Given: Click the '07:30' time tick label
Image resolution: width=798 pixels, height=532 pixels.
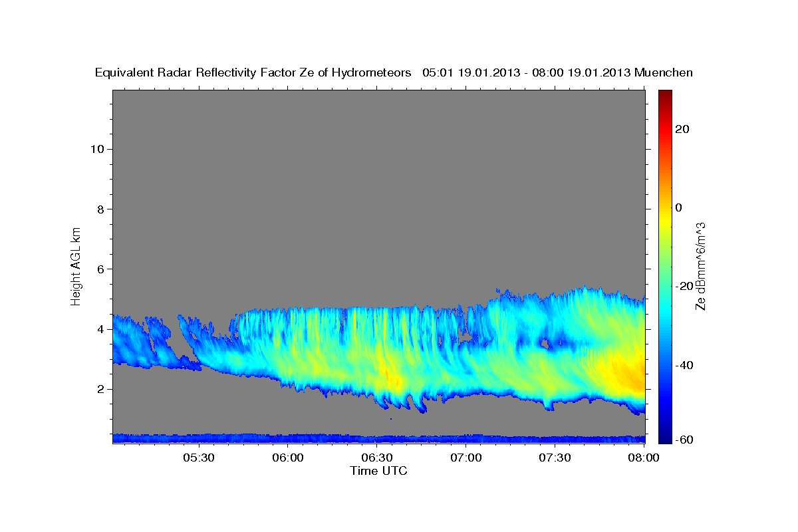Looking at the screenshot, I should 555,458.
